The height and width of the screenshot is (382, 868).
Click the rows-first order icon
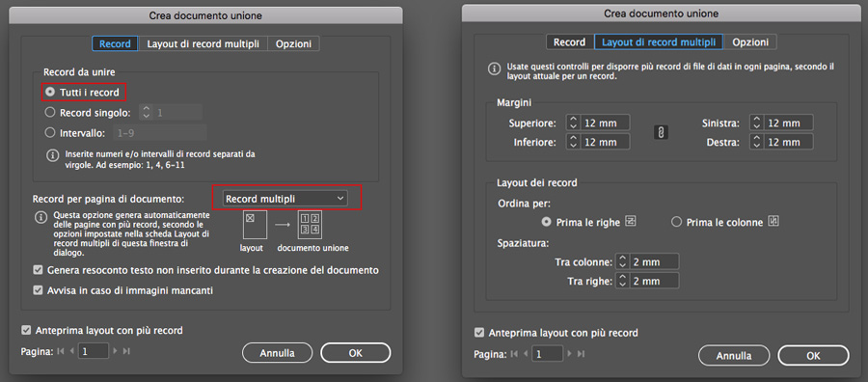coord(631,222)
